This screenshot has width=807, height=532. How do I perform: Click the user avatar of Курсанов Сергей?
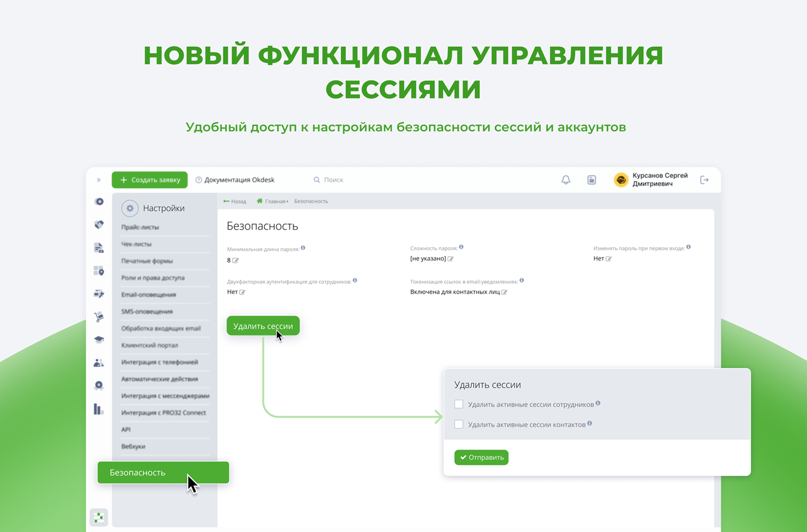(621, 180)
